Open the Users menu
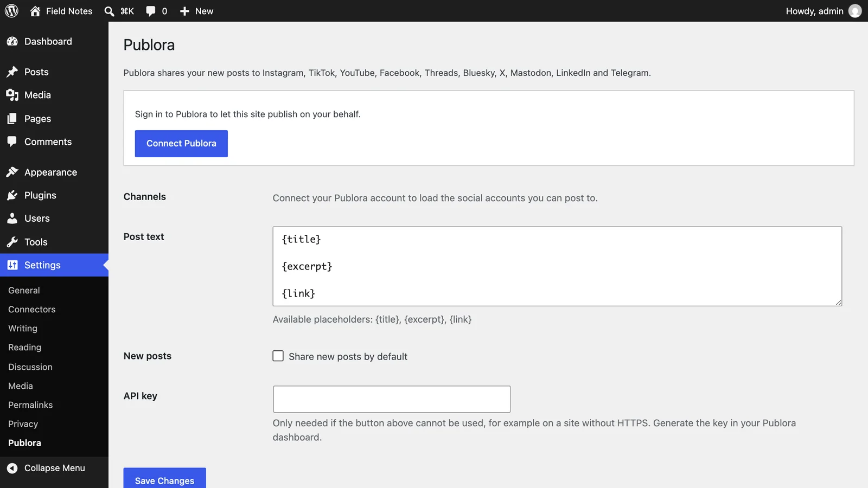The image size is (868, 488). click(54, 219)
